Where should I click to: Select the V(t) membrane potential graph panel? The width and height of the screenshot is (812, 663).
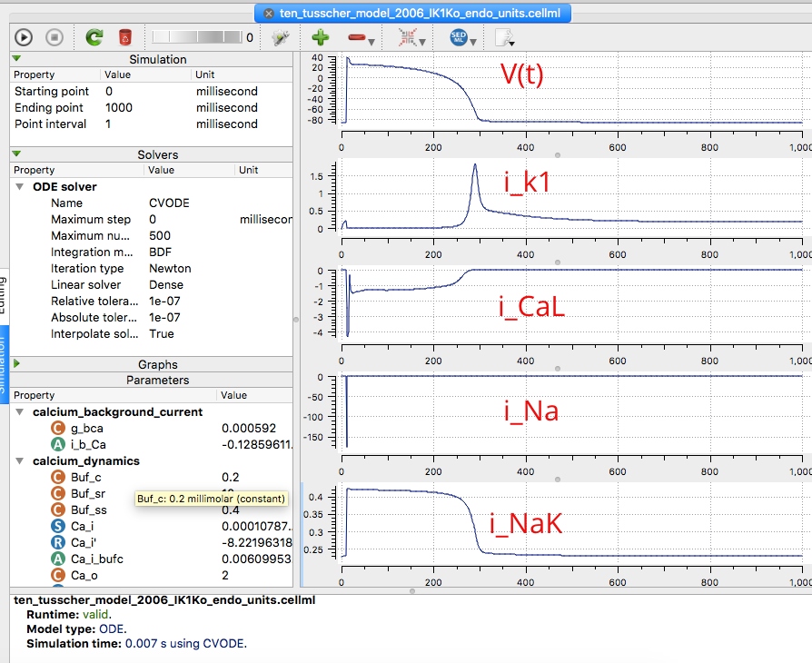coord(557,102)
